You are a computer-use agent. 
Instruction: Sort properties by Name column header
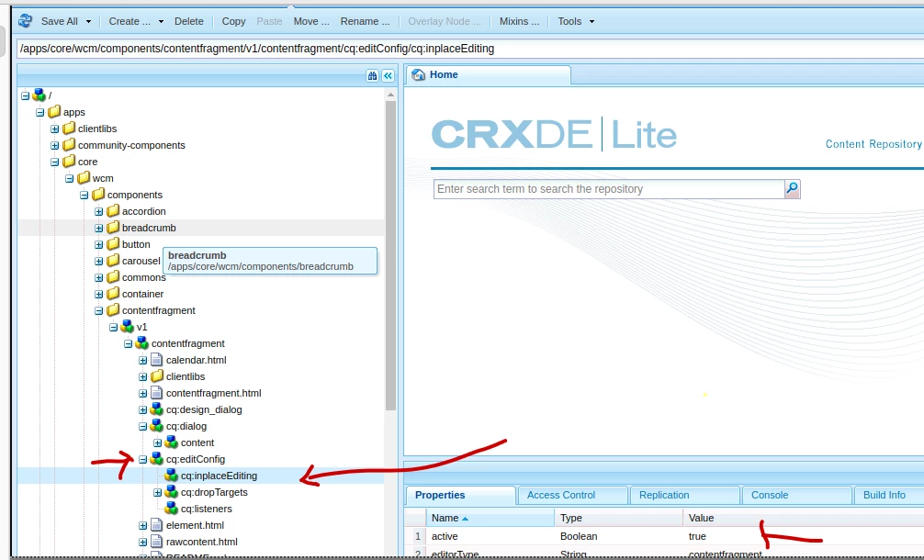point(490,518)
